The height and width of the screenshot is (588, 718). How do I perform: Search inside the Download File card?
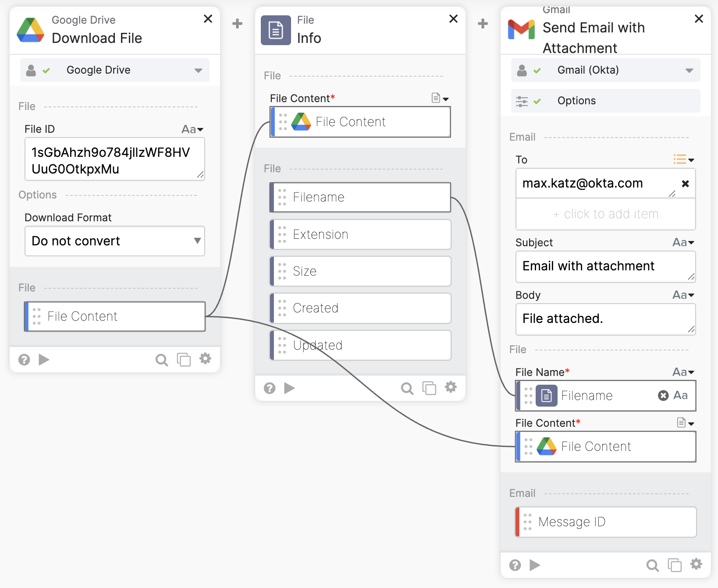[x=161, y=360]
